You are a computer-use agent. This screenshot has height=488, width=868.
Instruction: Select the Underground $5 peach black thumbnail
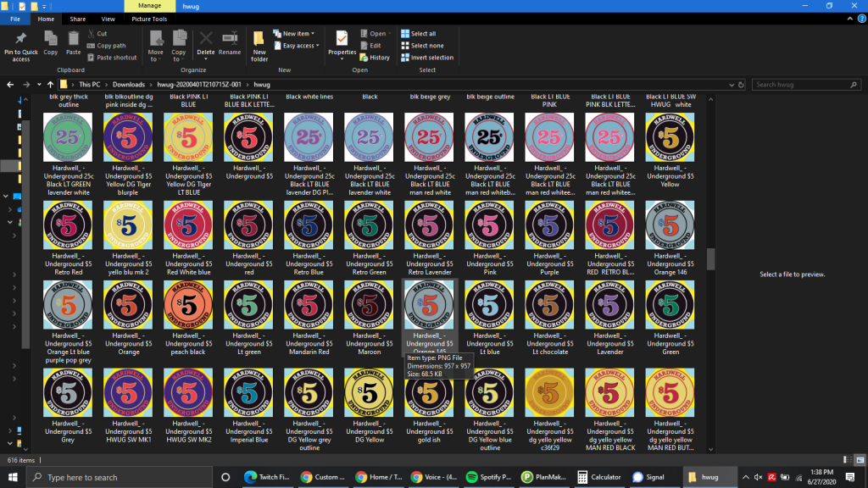point(188,305)
